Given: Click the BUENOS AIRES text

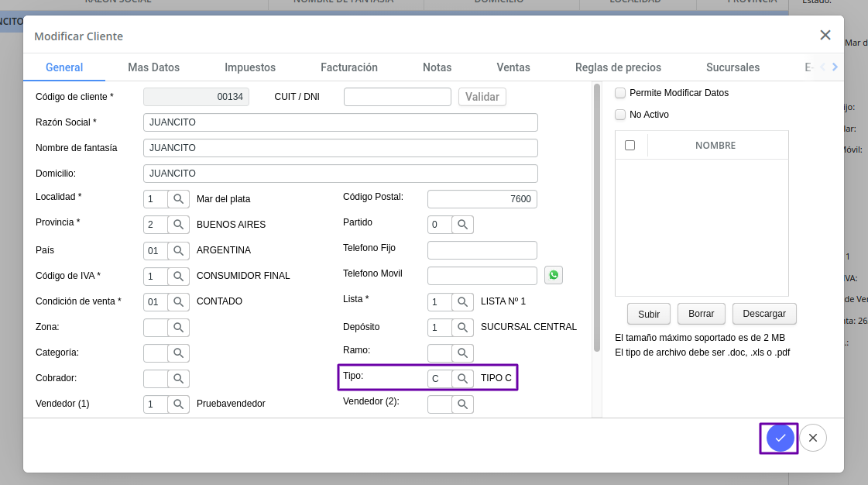Looking at the screenshot, I should click(231, 224).
